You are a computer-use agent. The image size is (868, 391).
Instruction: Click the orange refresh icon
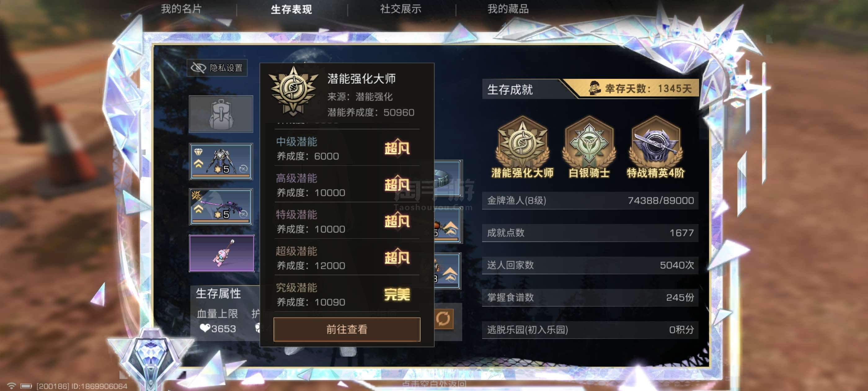443,318
